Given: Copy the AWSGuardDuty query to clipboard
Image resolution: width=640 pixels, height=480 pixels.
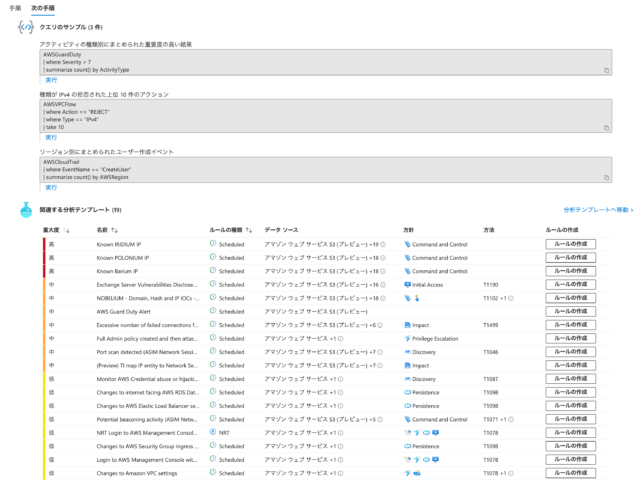Looking at the screenshot, I should coord(606,70).
